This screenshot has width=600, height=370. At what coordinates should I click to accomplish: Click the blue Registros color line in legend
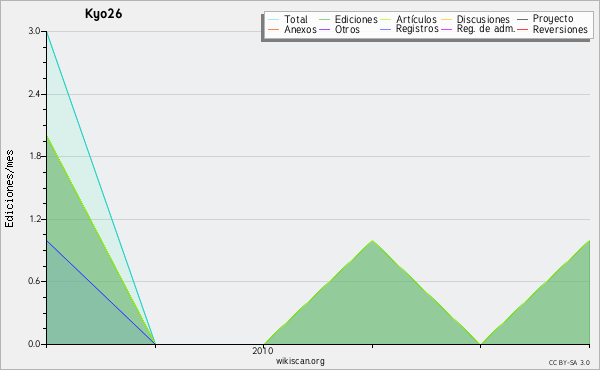coord(385,29)
